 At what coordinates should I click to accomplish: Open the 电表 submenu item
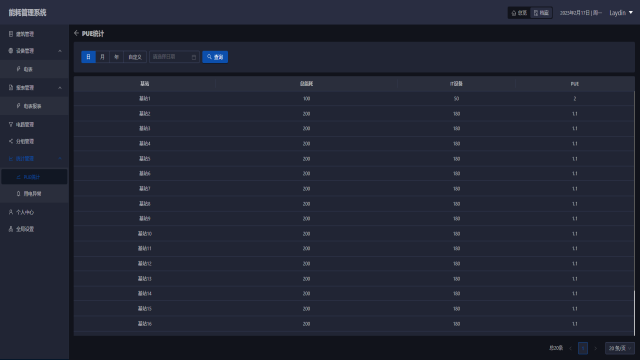34,69
